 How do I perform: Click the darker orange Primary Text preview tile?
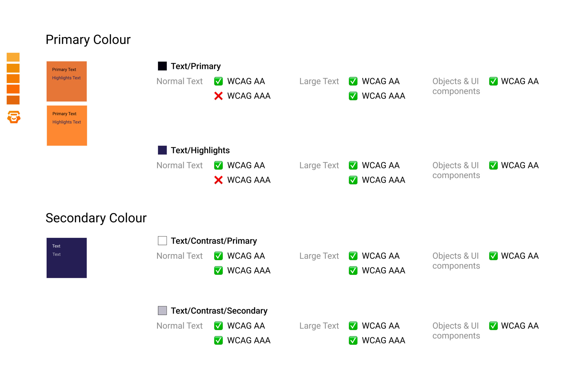(67, 81)
